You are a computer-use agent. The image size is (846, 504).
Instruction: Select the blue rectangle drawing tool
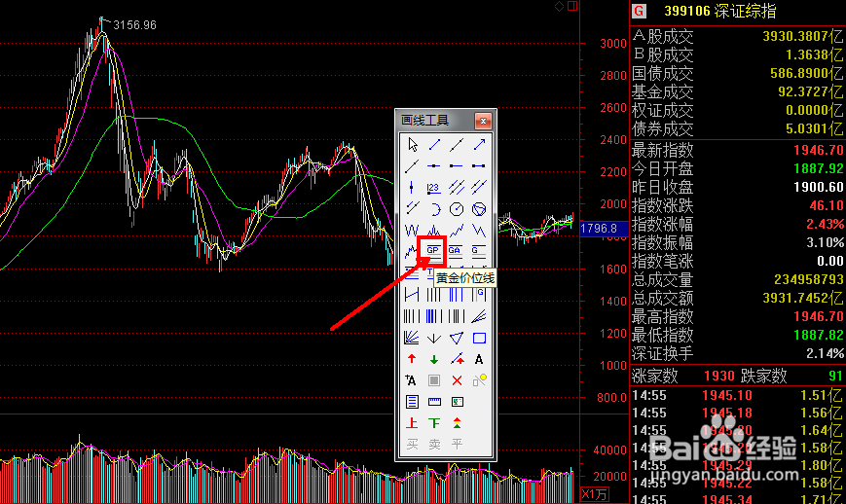point(479,338)
